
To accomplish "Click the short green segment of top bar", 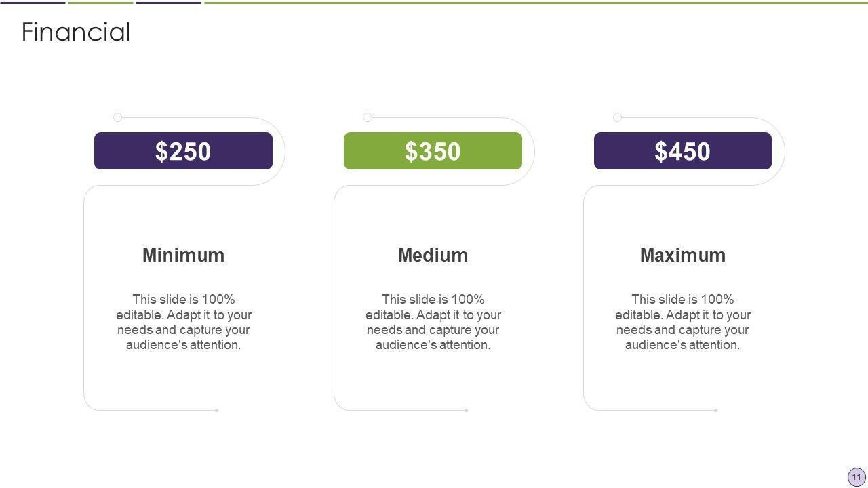I will (100, 2).
